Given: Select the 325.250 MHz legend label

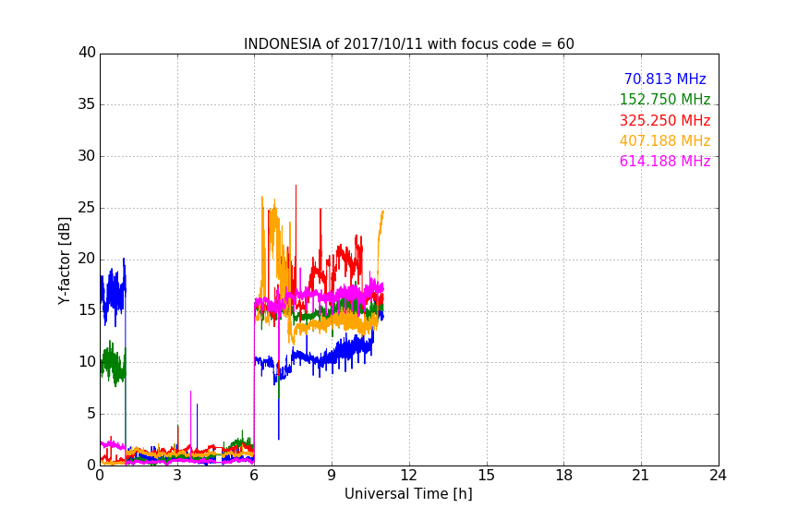Looking at the screenshot, I should coord(665,121).
